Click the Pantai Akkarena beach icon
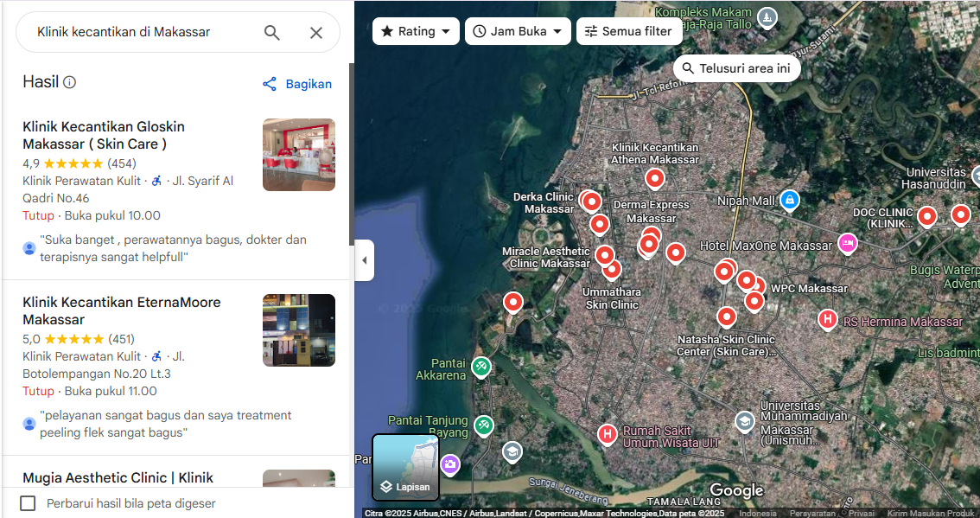Viewport: 980px width, 518px height. pos(480,367)
